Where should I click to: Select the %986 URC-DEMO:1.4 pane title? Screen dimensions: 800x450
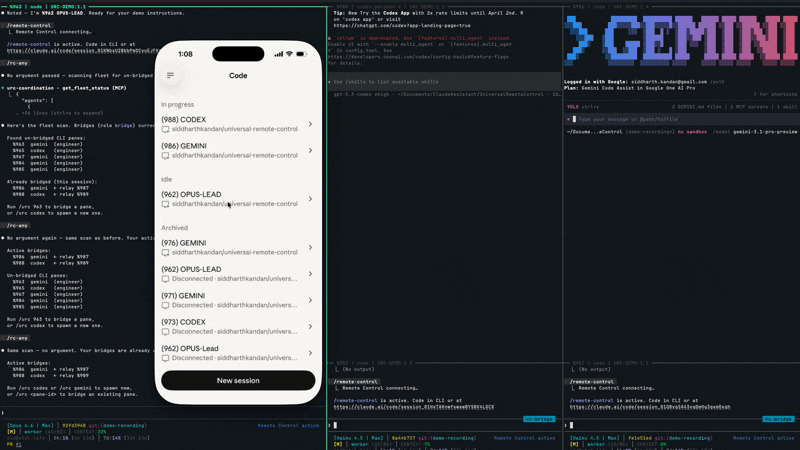click(611, 7)
